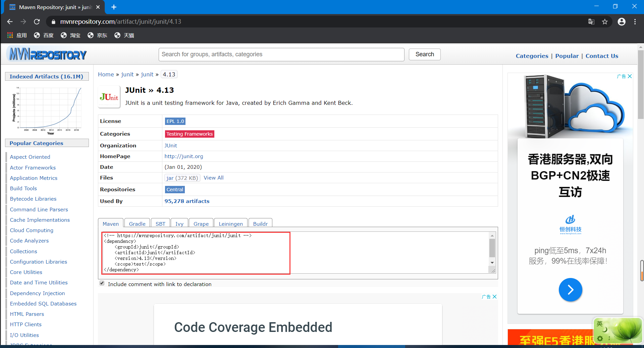This screenshot has width=644, height=348.
Task: Open the Categories header link
Action: (x=532, y=56)
